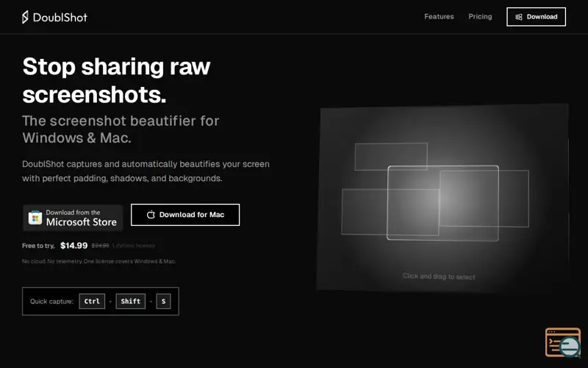588x368 pixels.
Task: Click the Download button in header
Action: click(x=536, y=17)
